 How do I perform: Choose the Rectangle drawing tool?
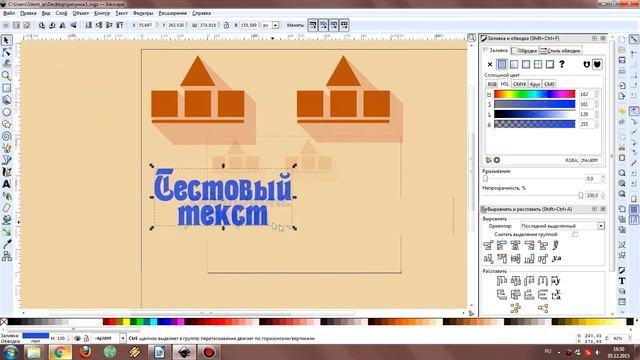pyautogui.click(x=6, y=88)
